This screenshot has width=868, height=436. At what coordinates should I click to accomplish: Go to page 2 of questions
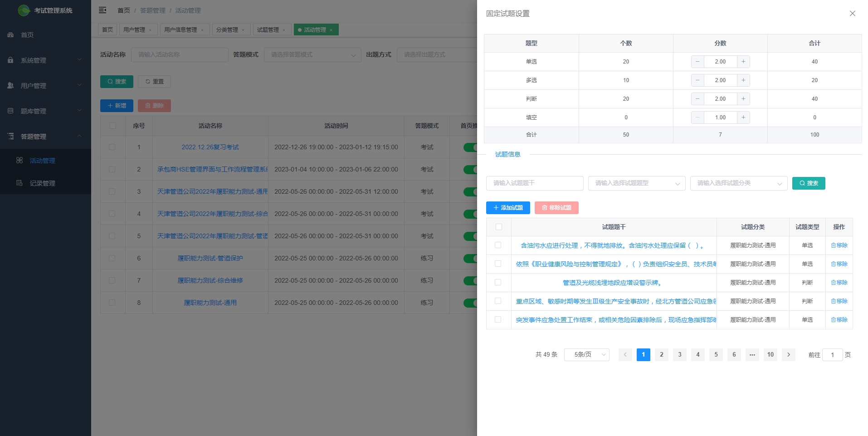pyautogui.click(x=662, y=355)
